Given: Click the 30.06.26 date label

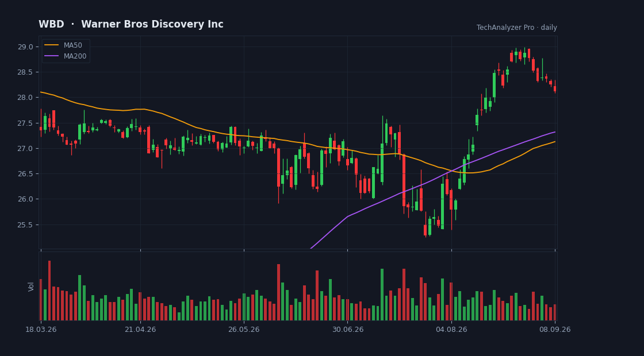Looking at the screenshot, I should [348, 330].
